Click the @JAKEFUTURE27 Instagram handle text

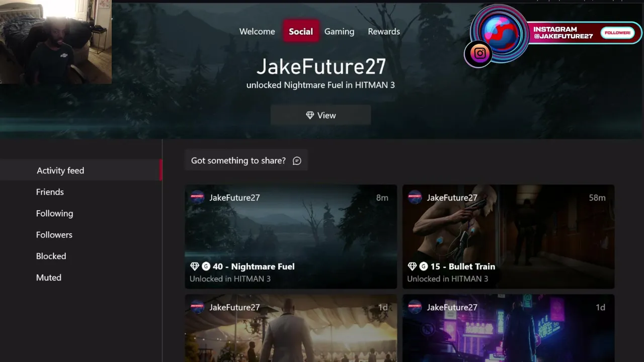pos(563,36)
